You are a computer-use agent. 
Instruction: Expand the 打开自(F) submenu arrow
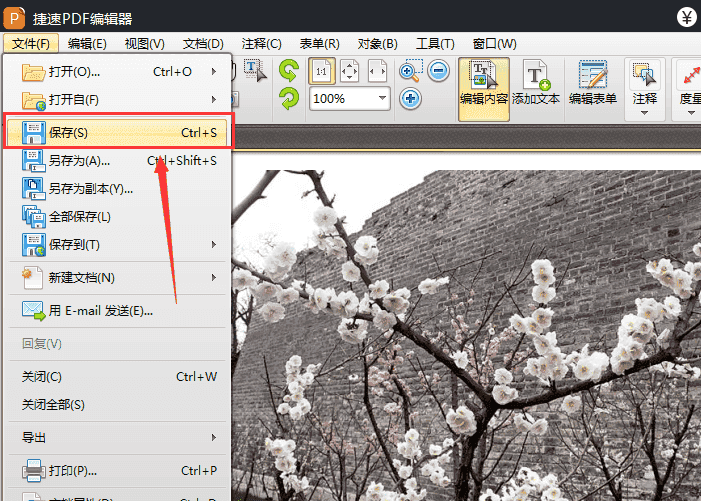pos(214,99)
